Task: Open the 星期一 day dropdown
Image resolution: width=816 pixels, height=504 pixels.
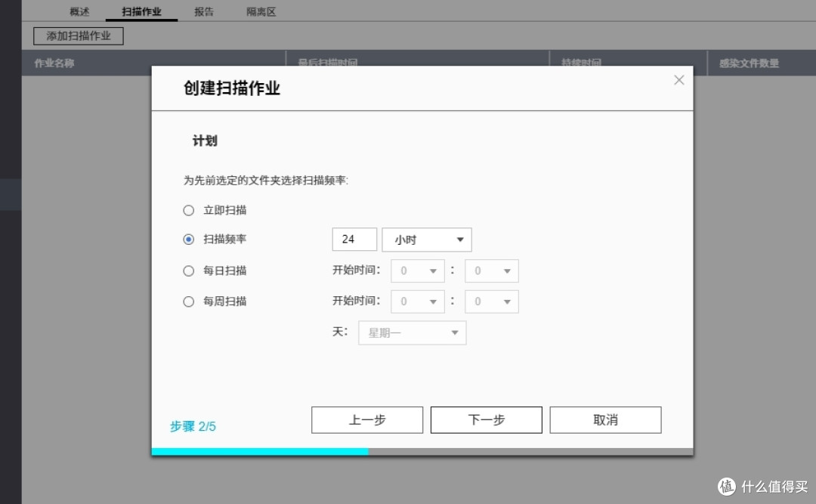Action: tap(413, 332)
